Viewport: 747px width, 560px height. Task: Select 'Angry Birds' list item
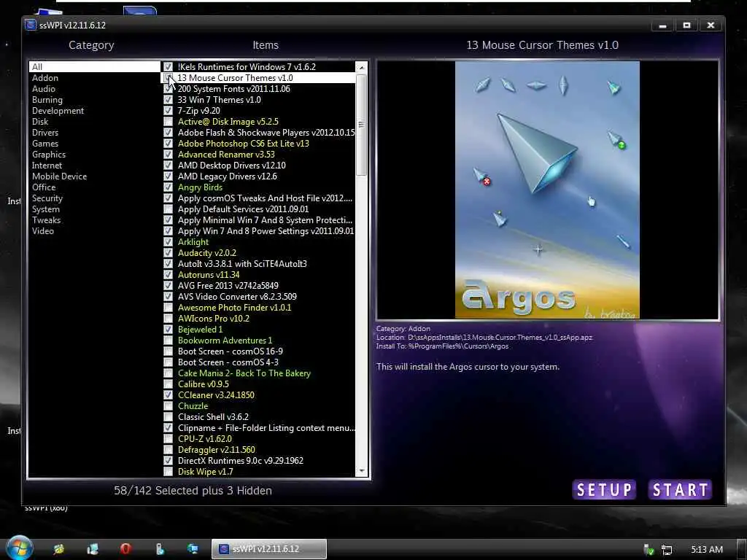tap(200, 187)
